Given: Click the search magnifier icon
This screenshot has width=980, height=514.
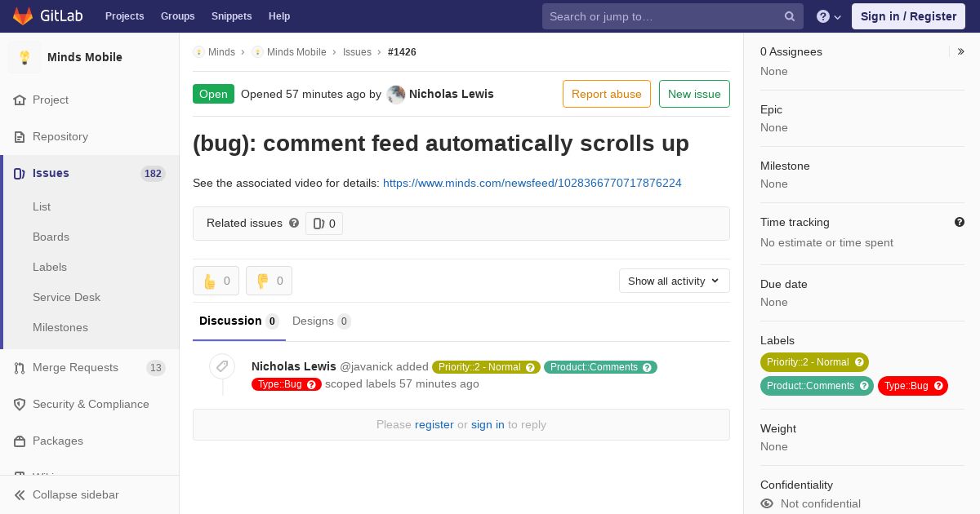Looking at the screenshot, I should tap(790, 16).
